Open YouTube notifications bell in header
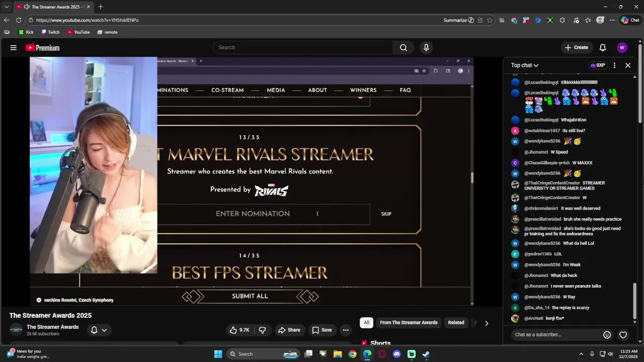 pyautogui.click(x=603, y=47)
